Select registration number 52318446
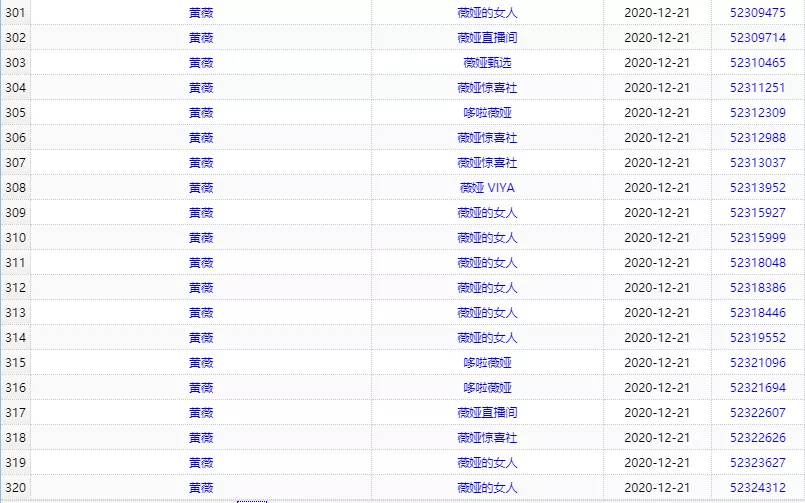The width and height of the screenshot is (805, 503). [x=758, y=313]
